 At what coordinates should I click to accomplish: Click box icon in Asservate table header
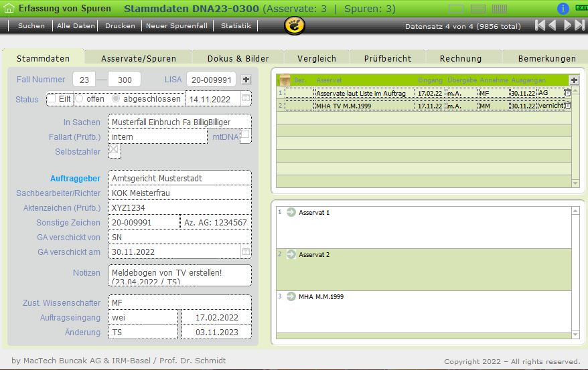tap(285, 80)
